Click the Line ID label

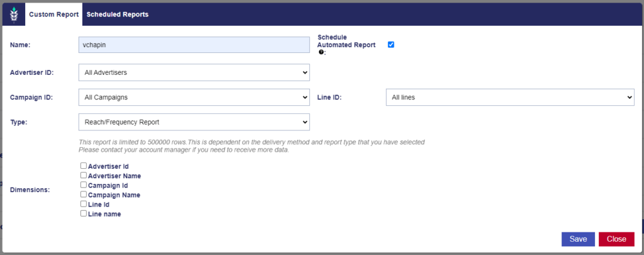point(330,98)
